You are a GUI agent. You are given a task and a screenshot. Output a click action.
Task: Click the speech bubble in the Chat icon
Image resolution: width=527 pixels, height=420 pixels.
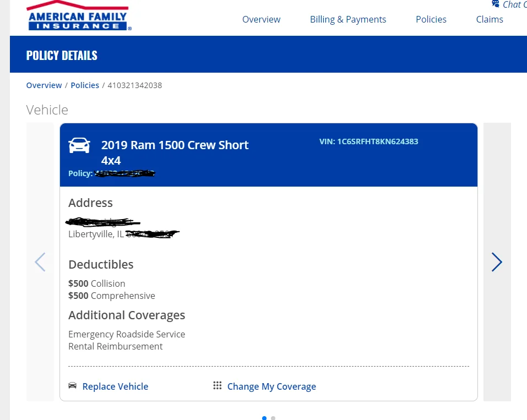(x=495, y=4)
